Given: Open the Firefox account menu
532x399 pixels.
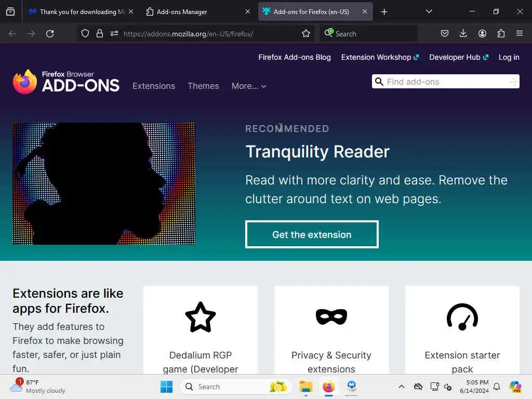Looking at the screenshot, I should pyautogui.click(x=482, y=33).
